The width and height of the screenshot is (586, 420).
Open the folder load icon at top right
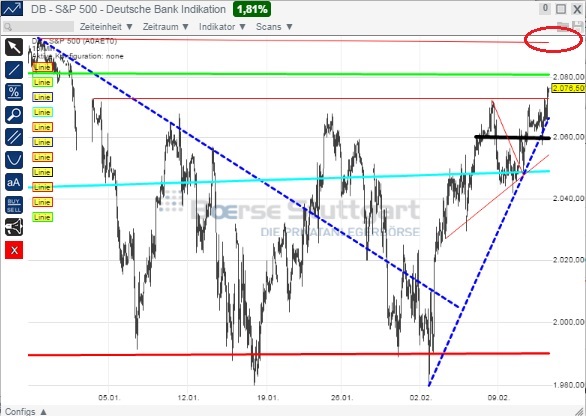tap(562, 26)
